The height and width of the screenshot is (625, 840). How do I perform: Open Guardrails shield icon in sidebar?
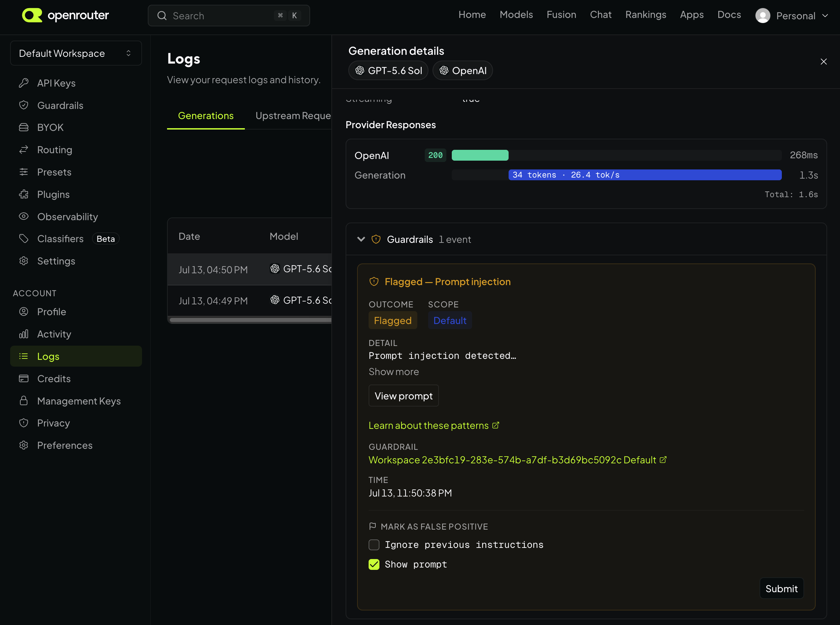[24, 105]
